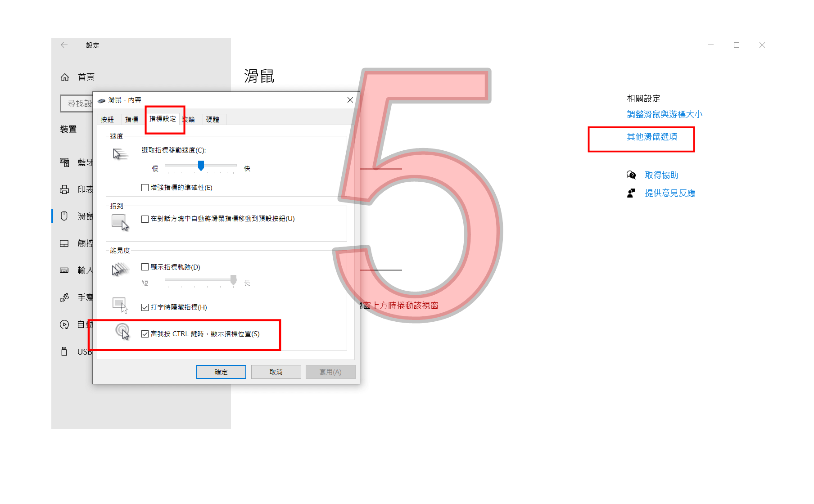Open the Bluetooth devices sidebar icon
This screenshot has height=504, width=814.
point(64,162)
